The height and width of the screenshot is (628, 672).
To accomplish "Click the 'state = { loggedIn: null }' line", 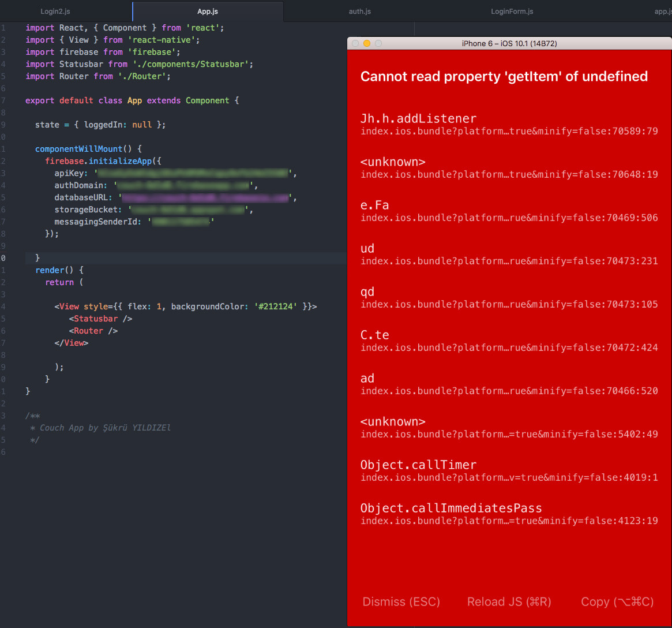I will [x=100, y=125].
